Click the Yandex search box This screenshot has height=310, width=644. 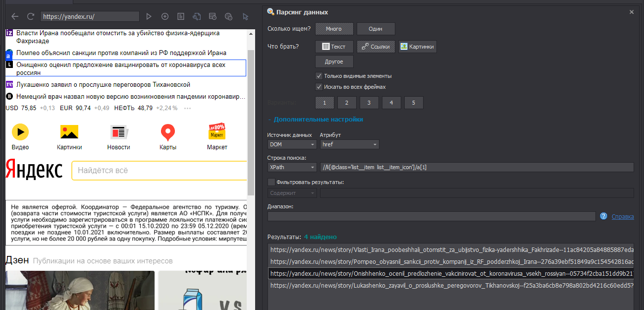click(x=159, y=171)
